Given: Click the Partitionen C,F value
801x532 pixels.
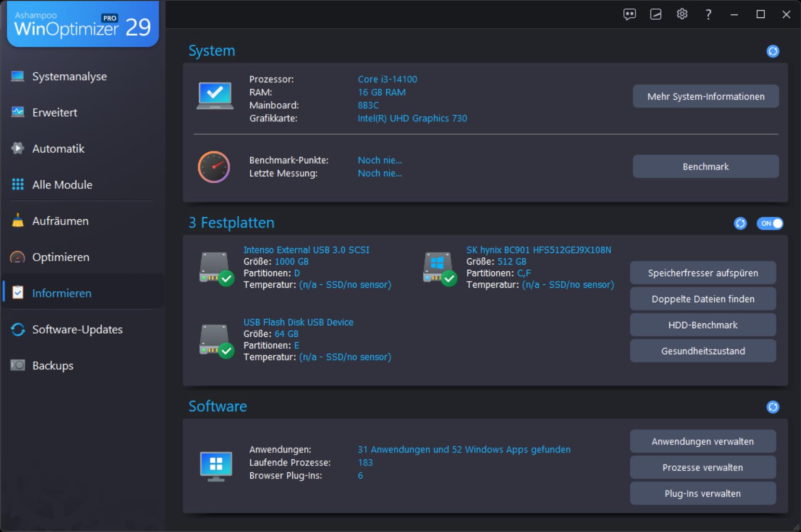Looking at the screenshot, I should pyautogui.click(x=524, y=273).
